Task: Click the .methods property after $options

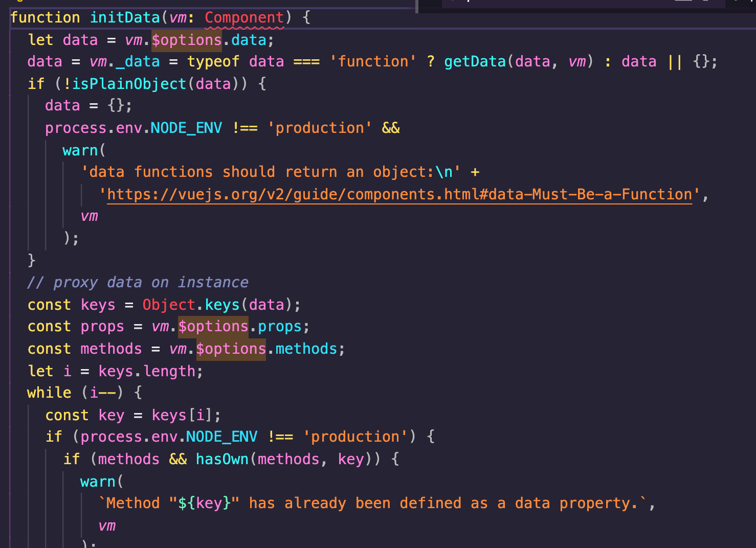Action: click(x=306, y=349)
